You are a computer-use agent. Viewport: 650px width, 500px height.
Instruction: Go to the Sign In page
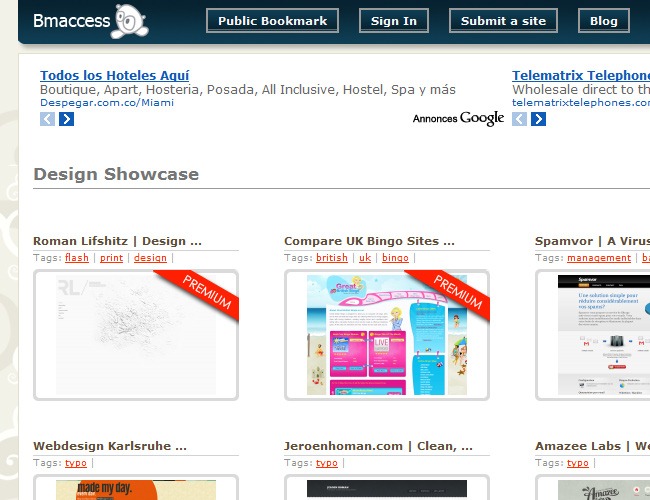[x=394, y=21]
